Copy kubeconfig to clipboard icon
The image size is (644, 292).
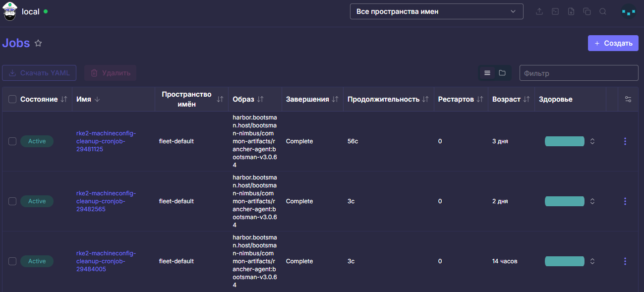click(x=587, y=11)
